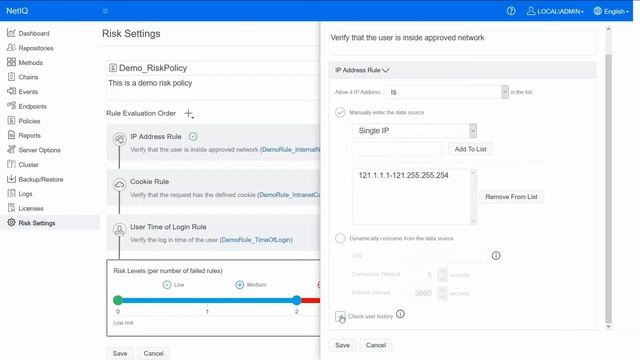Click the Reports sidebar icon

tap(11, 135)
